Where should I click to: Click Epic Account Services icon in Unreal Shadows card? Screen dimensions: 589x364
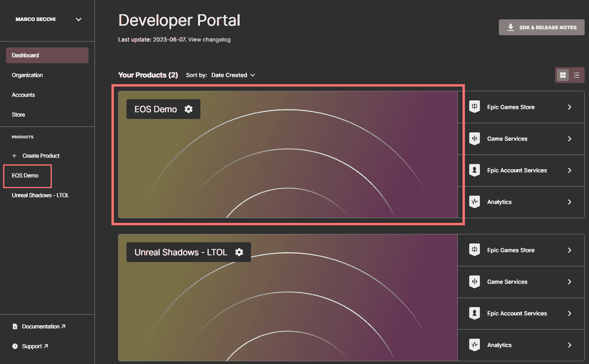coord(474,313)
